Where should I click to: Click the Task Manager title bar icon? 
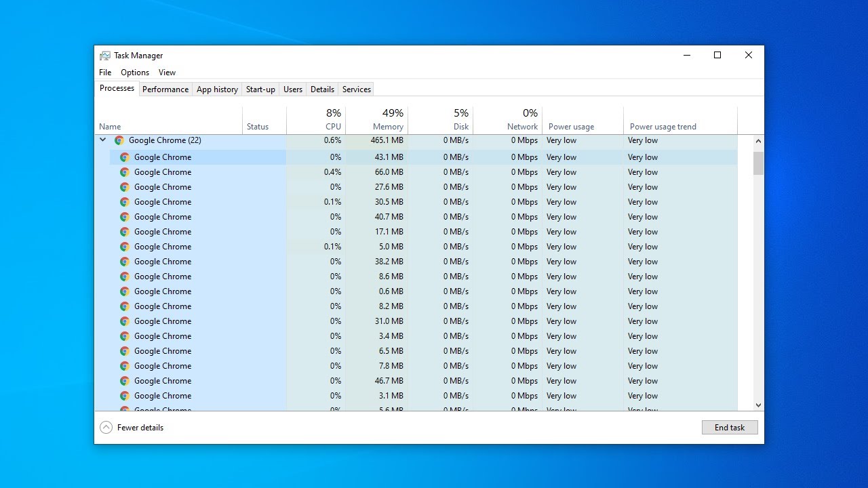(x=105, y=56)
